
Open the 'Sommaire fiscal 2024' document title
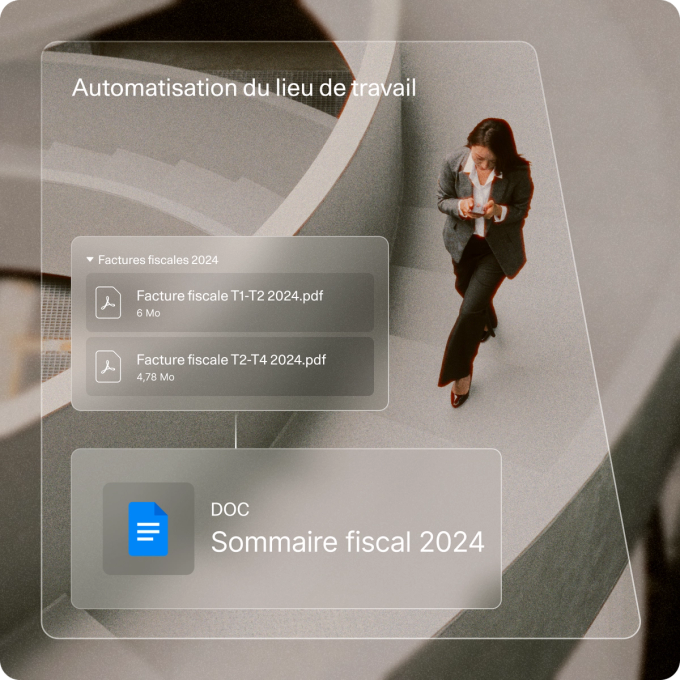[x=347, y=542]
